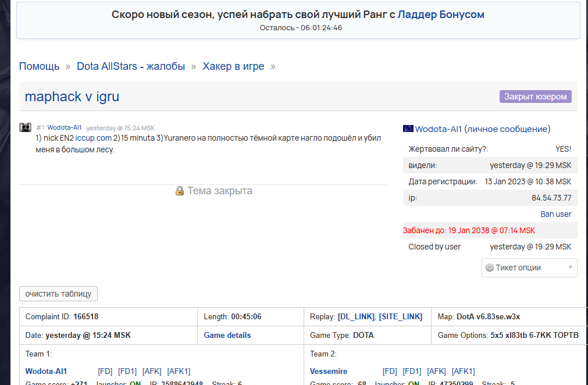Screen dimensions: 588x385
Task: Click the ip value 84.54.73.77
Action: (x=551, y=198)
